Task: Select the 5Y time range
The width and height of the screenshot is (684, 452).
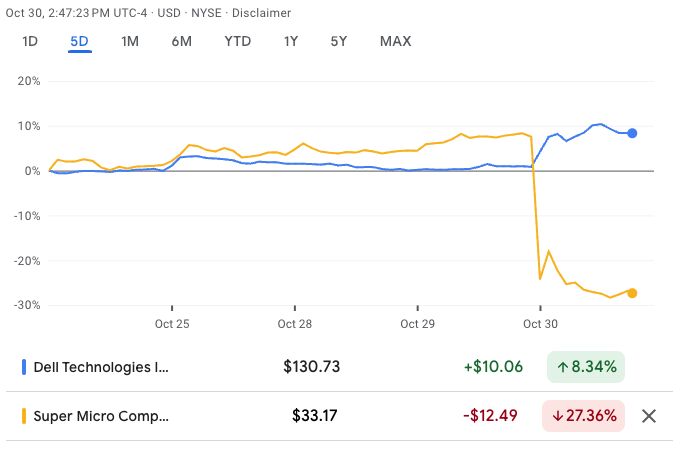Action: (339, 41)
